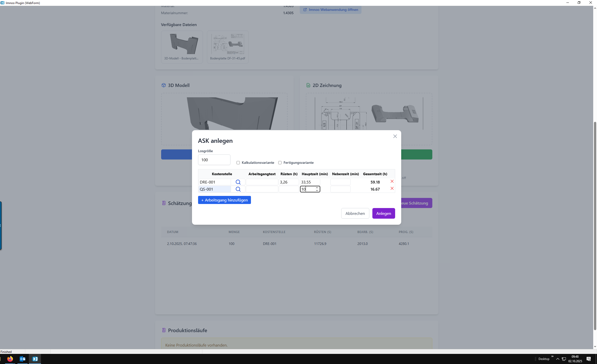Image resolution: width=597 pixels, height=364 pixels.
Task: Click Arbeitsgang hinzufügen button
Action: click(x=224, y=200)
